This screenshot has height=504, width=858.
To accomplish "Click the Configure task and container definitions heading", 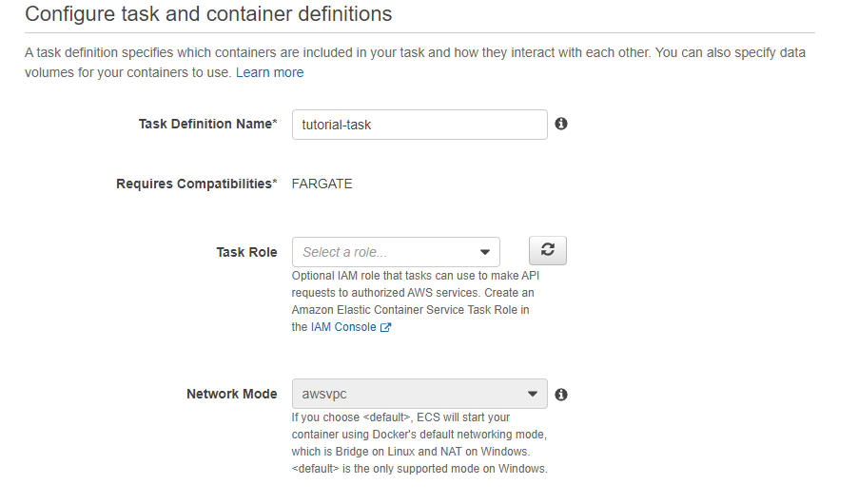I will click(x=208, y=13).
